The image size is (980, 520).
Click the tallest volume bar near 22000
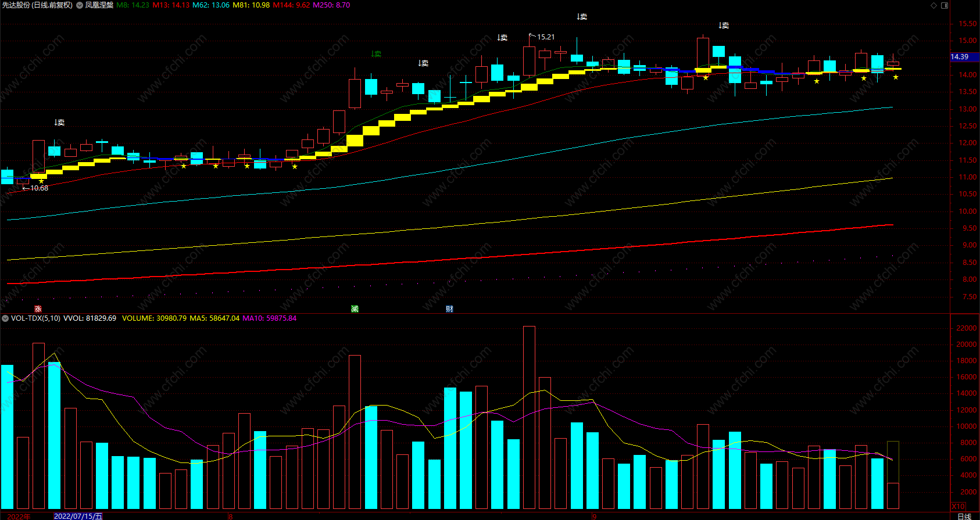click(x=529, y=418)
